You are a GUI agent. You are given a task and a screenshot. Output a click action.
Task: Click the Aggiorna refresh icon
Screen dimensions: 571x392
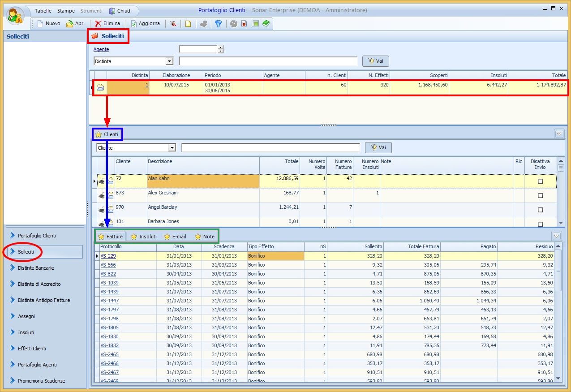(x=133, y=24)
